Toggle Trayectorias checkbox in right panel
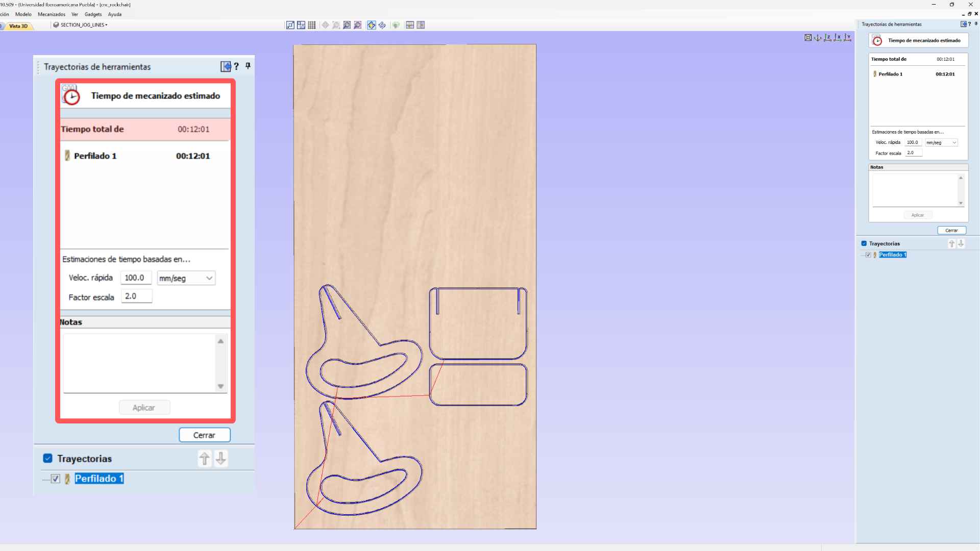The height and width of the screenshot is (551, 980). point(864,244)
